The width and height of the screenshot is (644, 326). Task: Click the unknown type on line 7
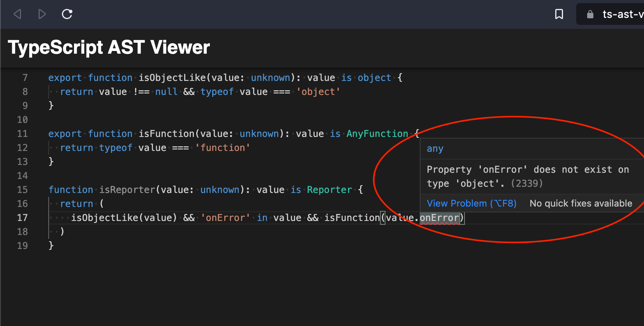click(x=271, y=78)
